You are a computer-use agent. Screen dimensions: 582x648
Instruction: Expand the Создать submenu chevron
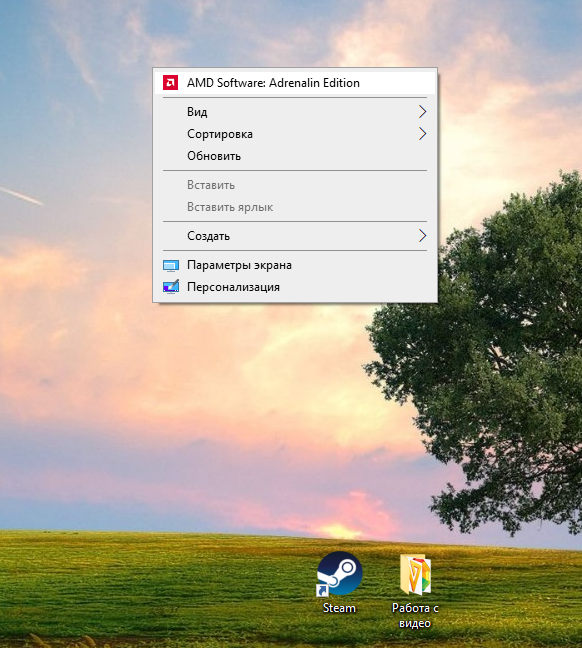(x=422, y=236)
